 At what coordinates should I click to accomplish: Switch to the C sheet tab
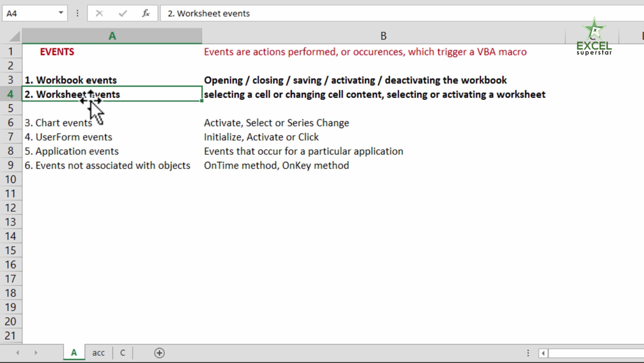(x=123, y=353)
